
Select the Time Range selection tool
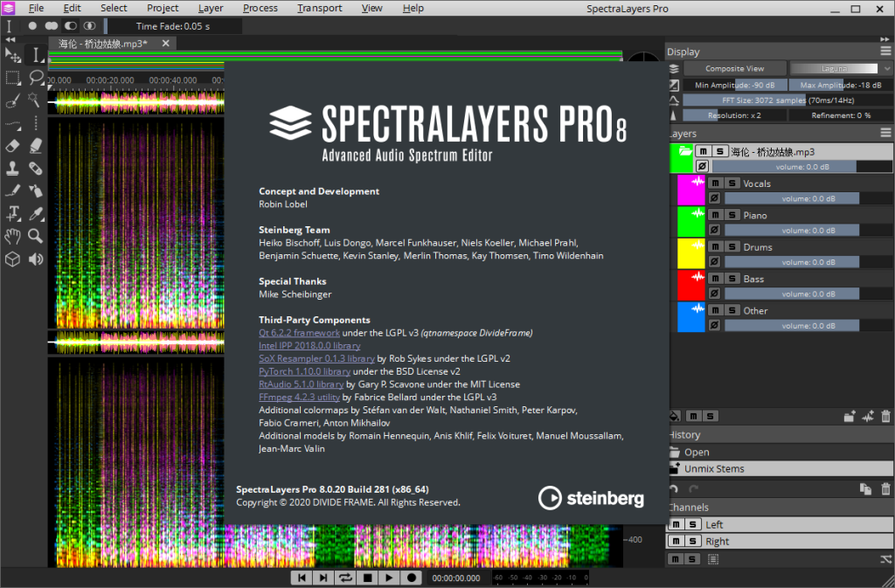click(x=35, y=55)
